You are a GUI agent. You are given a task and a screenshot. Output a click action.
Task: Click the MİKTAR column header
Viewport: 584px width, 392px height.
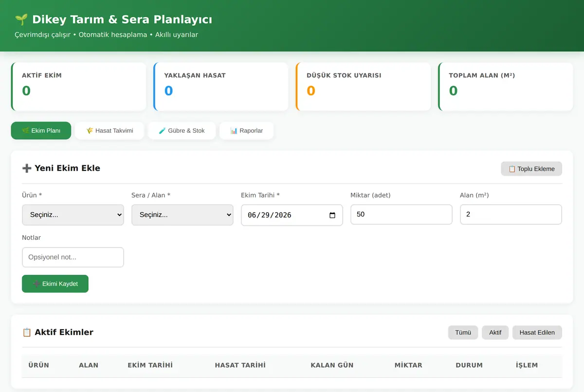408,365
